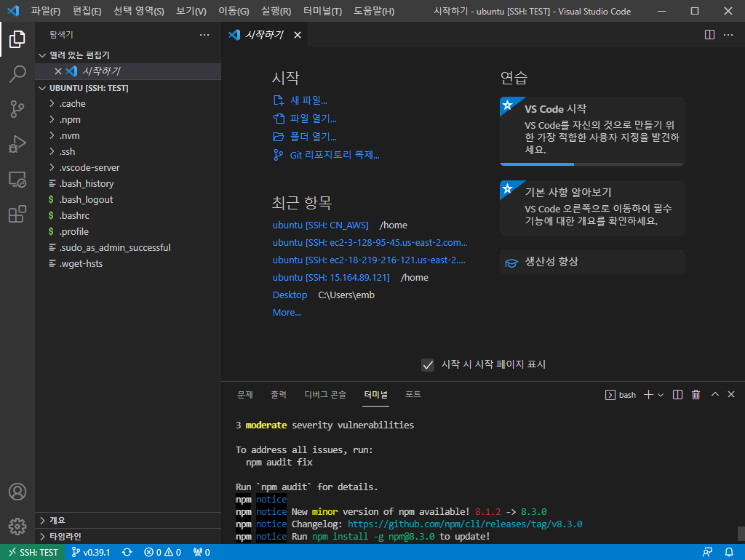Image resolution: width=745 pixels, height=560 pixels.
Task: Open Explorer more actions ellipsis
Action: pos(204,35)
